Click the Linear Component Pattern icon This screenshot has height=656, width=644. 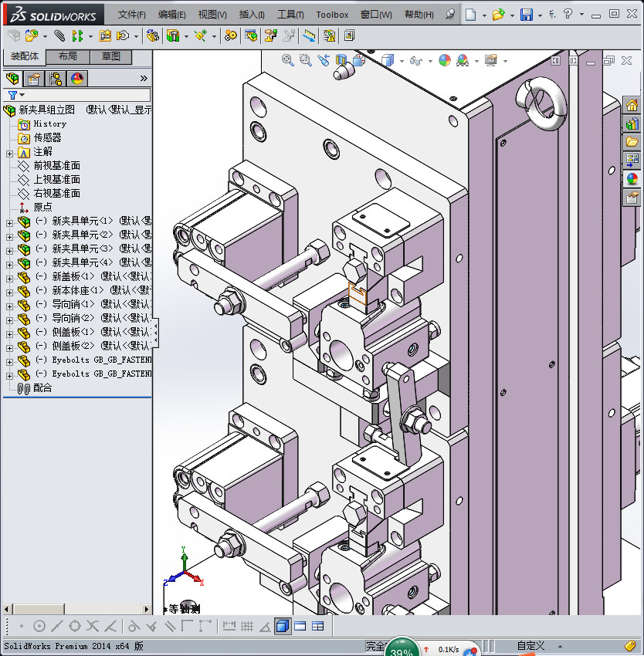click(77, 36)
